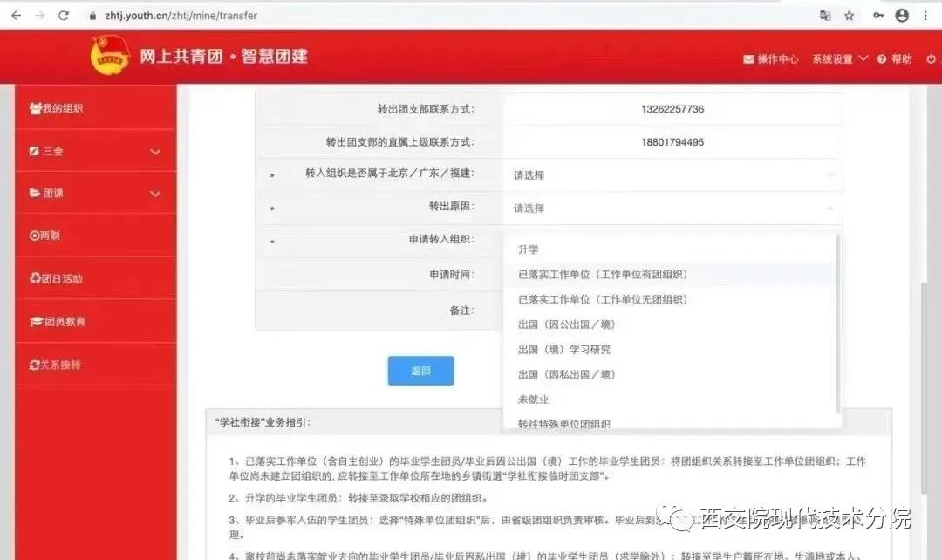Click the translate page icon
The height and width of the screenshot is (560, 942).
pos(824,16)
